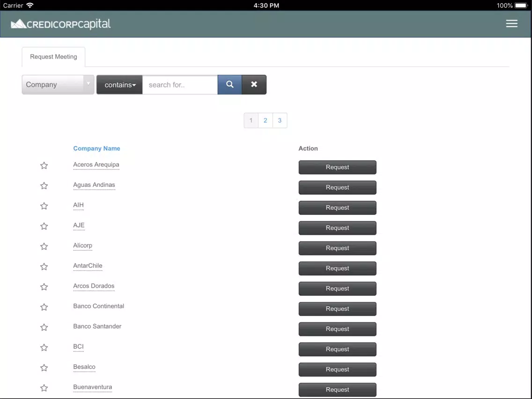
Task: Go to results page 3
Action: (280, 120)
